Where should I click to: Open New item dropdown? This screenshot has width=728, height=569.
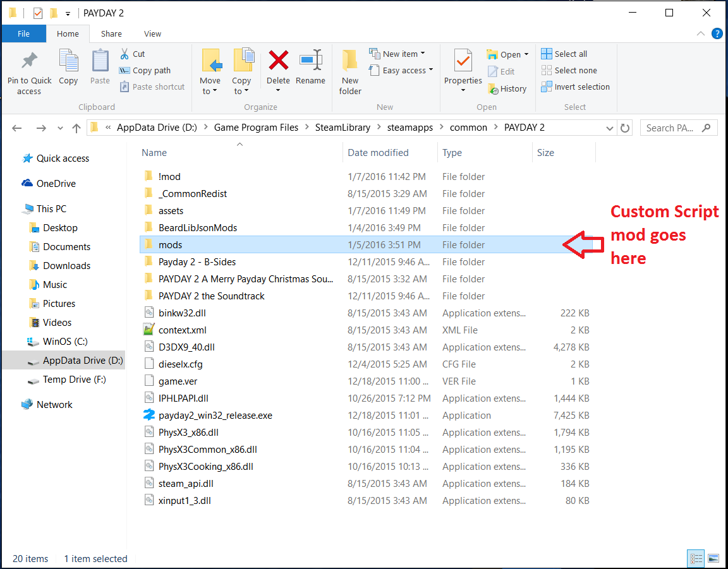coord(397,54)
